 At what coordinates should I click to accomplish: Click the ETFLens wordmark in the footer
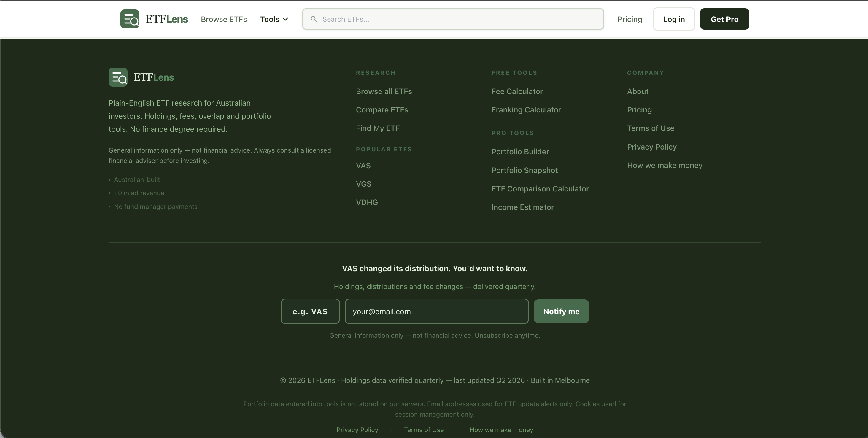tap(154, 77)
